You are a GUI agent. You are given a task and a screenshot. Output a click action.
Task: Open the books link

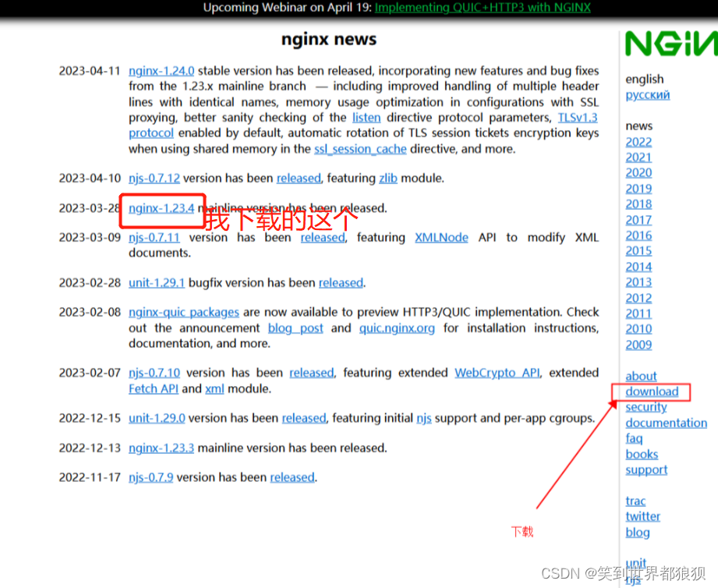click(642, 455)
